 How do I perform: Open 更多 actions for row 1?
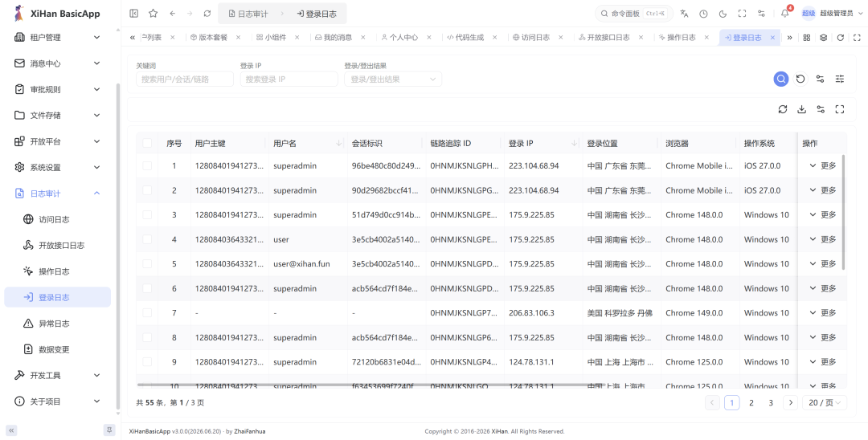coord(823,166)
